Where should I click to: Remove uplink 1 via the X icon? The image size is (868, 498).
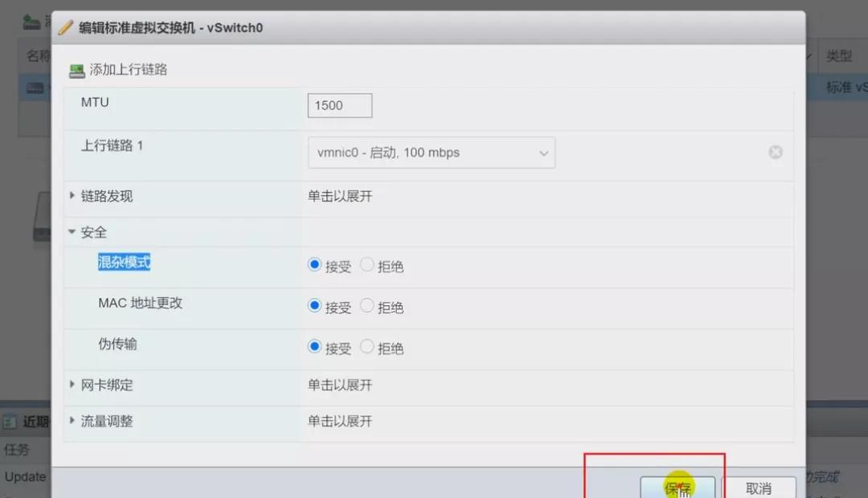(776, 152)
